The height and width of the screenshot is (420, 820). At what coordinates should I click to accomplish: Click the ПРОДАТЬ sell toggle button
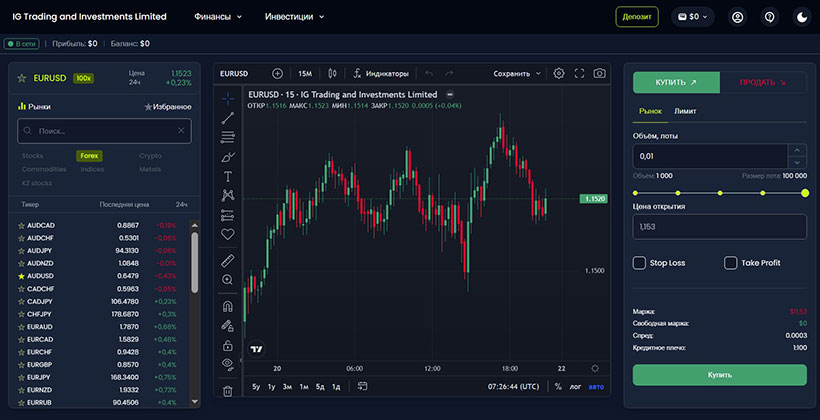pos(763,83)
